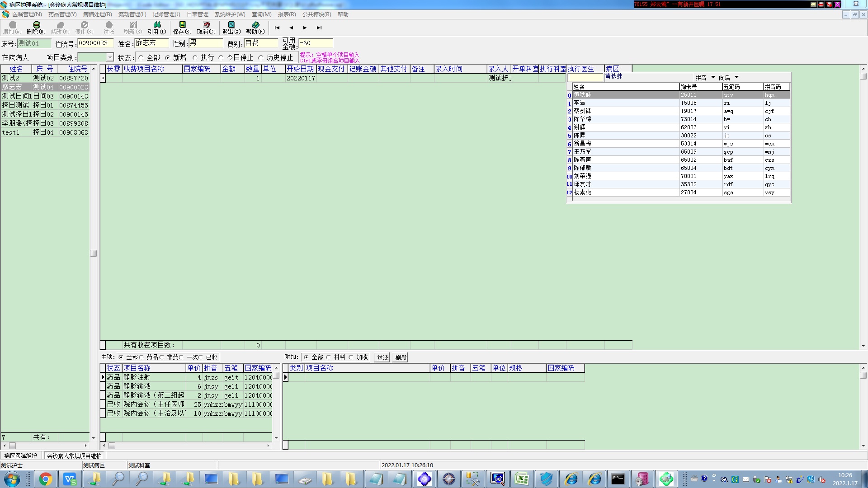
Task: Jump to first record navigation arrow
Action: (x=277, y=28)
